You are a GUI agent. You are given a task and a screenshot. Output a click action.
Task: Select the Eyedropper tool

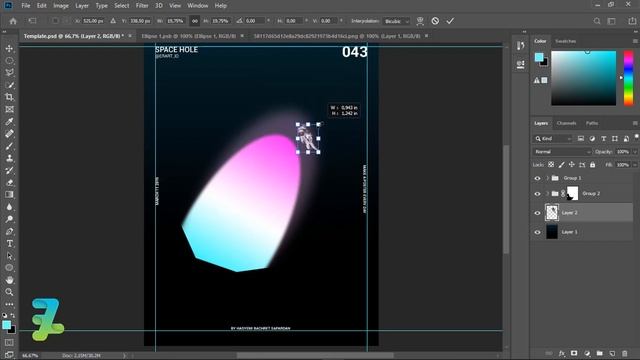click(x=9, y=122)
